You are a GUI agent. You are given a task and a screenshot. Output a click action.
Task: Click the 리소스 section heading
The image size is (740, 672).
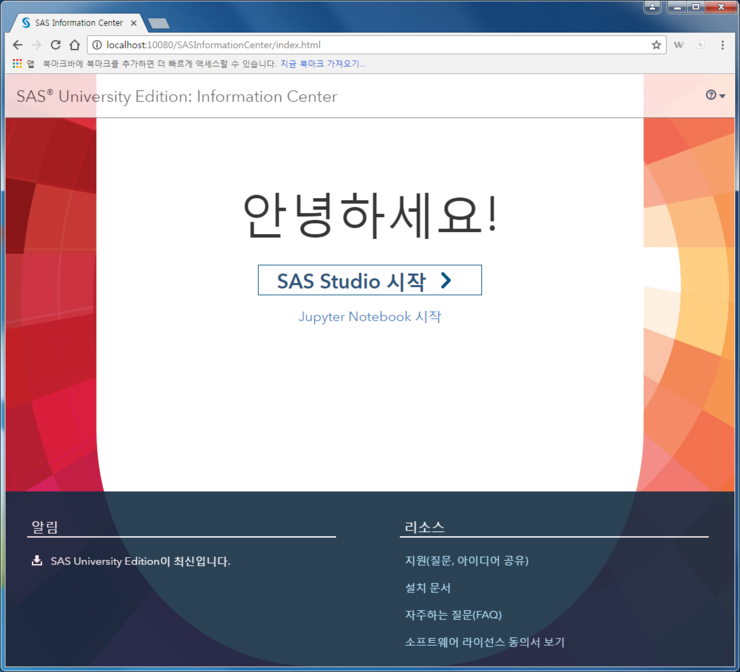click(x=424, y=527)
